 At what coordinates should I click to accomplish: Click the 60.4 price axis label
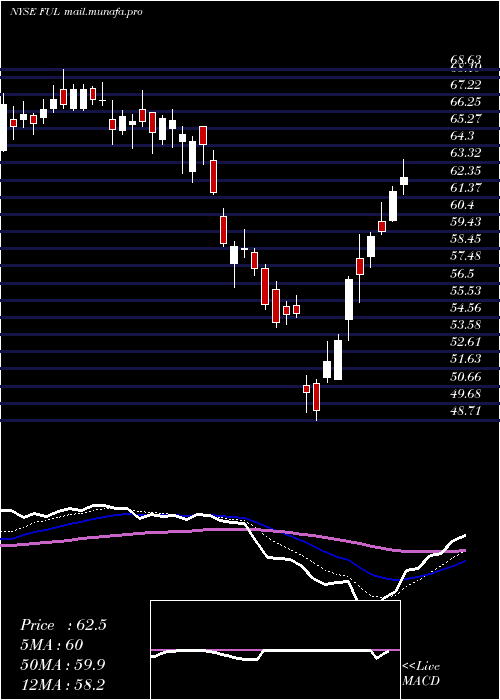click(x=462, y=205)
